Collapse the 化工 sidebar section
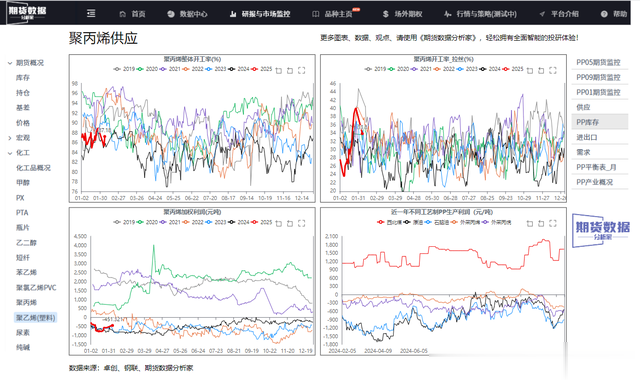This screenshot has height=385, width=640. tap(10, 153)
